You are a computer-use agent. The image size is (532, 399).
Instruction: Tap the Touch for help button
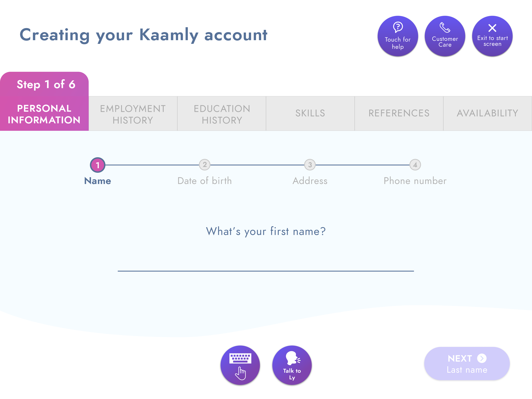398,36
